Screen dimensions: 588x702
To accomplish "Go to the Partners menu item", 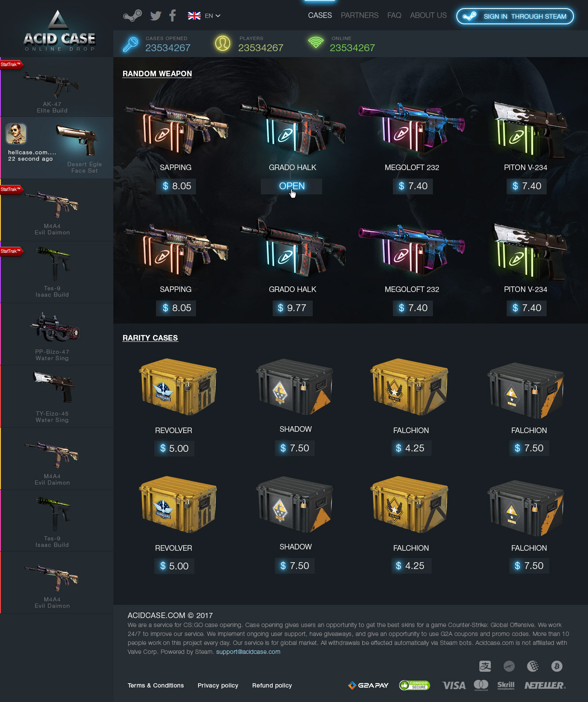I will (x=360, y=15).
